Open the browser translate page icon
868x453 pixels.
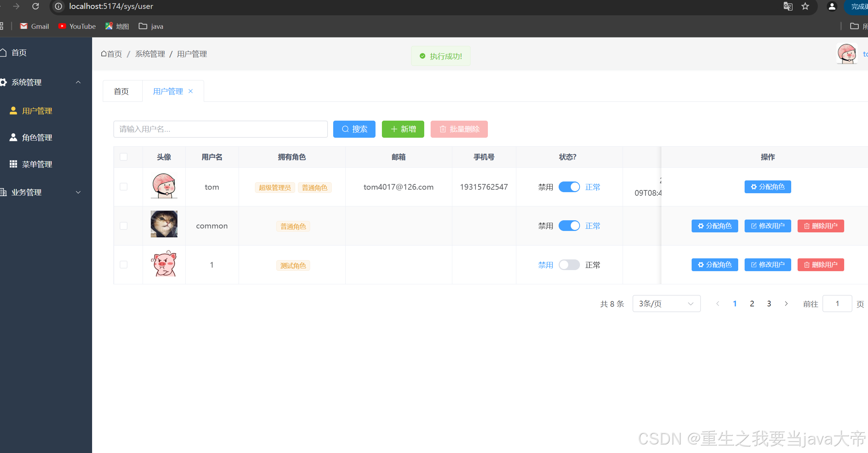pyautogui.click(x=788, y=6)
